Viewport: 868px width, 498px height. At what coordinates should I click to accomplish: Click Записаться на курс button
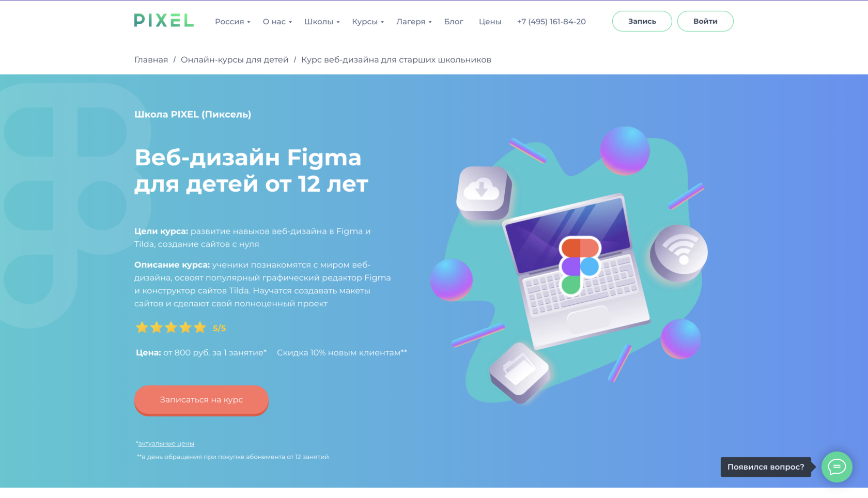click(202, 400)
